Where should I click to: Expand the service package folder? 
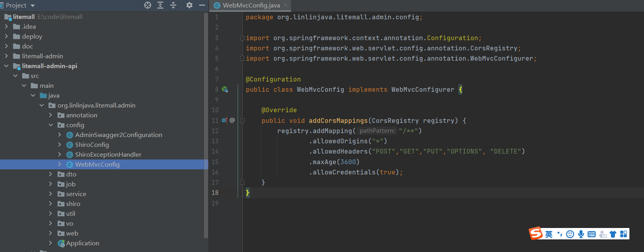pos(50,194)
